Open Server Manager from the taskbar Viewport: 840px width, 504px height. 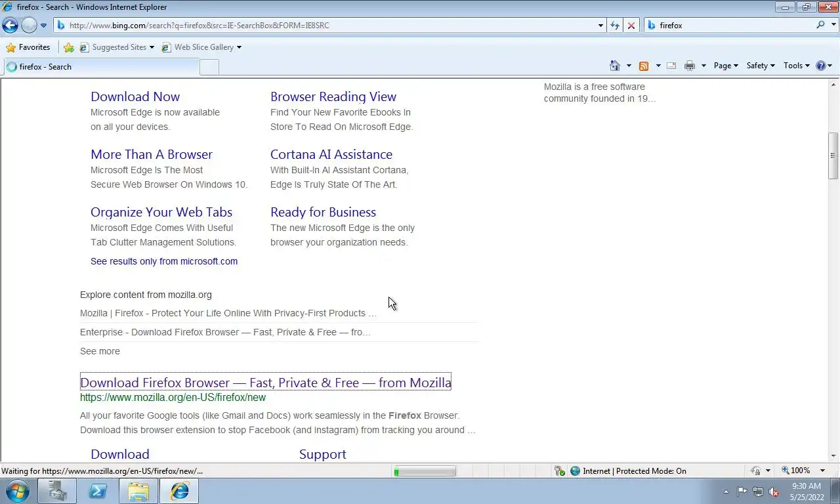pyautogui.click(x=57, y=491)
